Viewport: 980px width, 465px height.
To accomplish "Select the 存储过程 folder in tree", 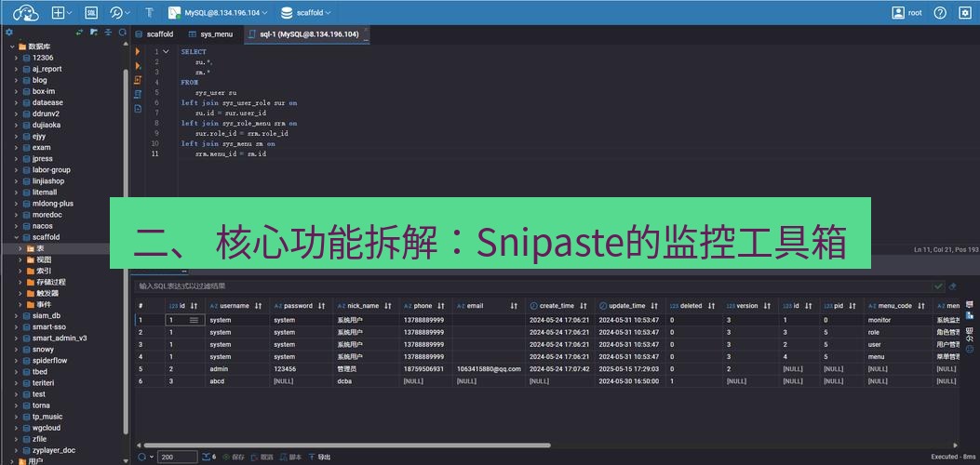I will pyautogui.click(x=50, y=282).
